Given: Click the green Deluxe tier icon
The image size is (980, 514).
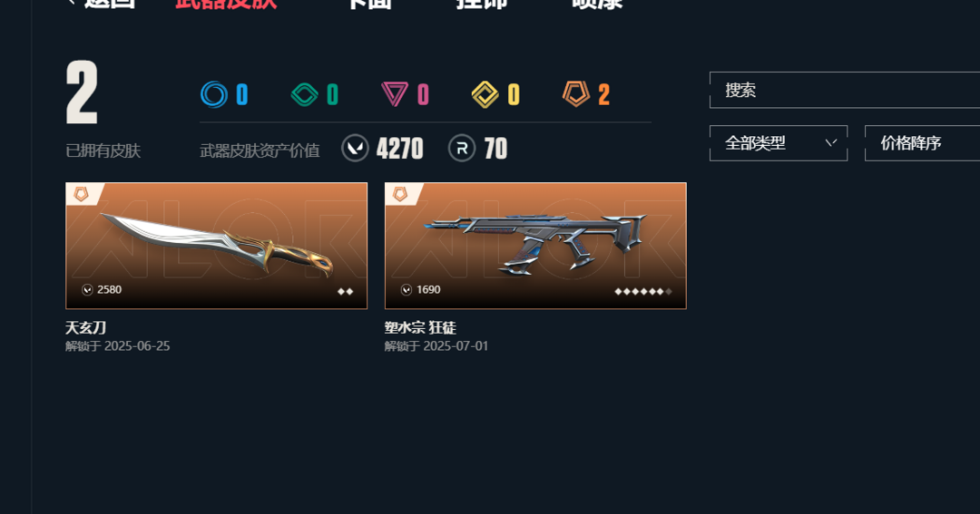Looking at the screenshot, I should [x=304, y=95].
